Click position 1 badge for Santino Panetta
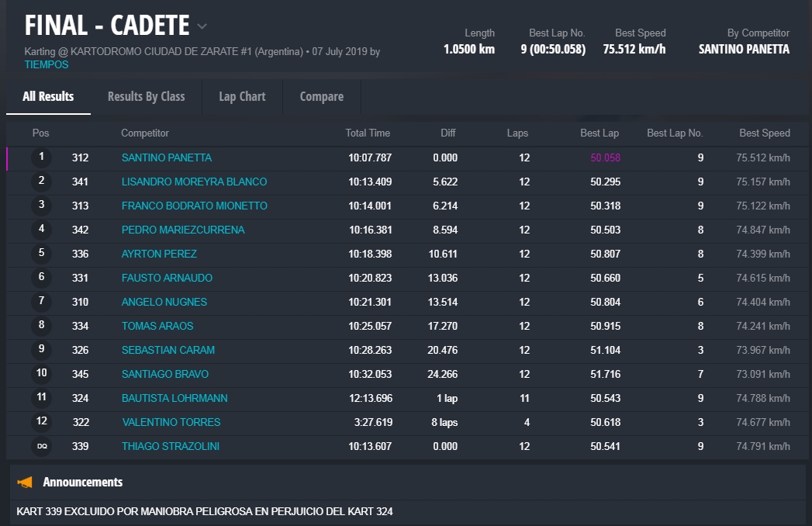This screenshot has width=812, height=526. point(42,157)
